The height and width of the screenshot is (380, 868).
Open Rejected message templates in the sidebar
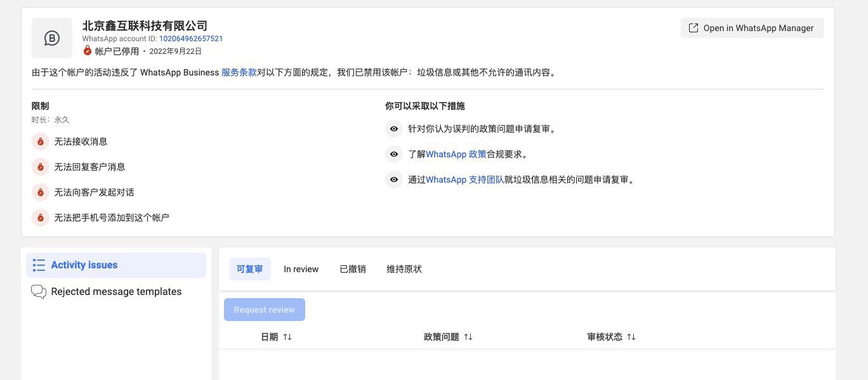(x=116, y=292)
